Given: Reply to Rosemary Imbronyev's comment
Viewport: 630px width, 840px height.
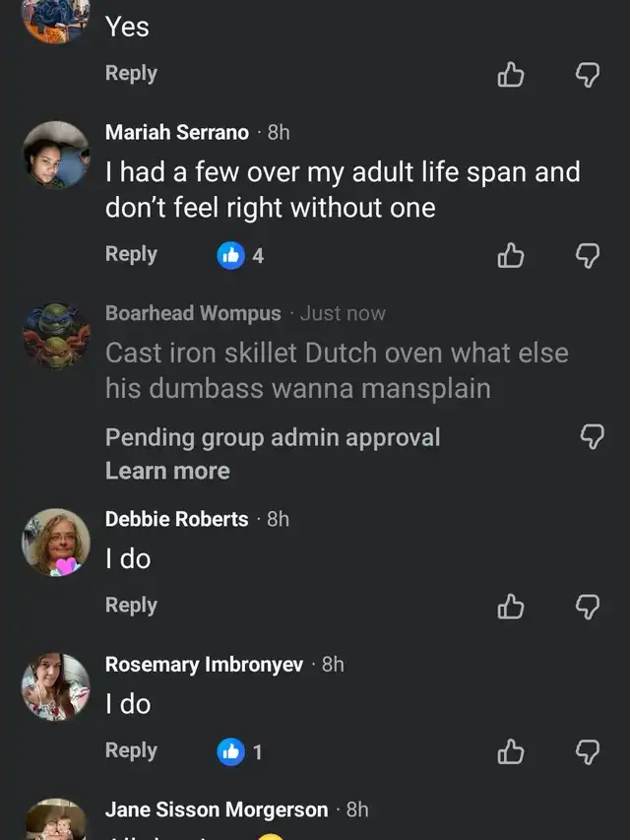Looking at the screenshot, I should (131, 750).
